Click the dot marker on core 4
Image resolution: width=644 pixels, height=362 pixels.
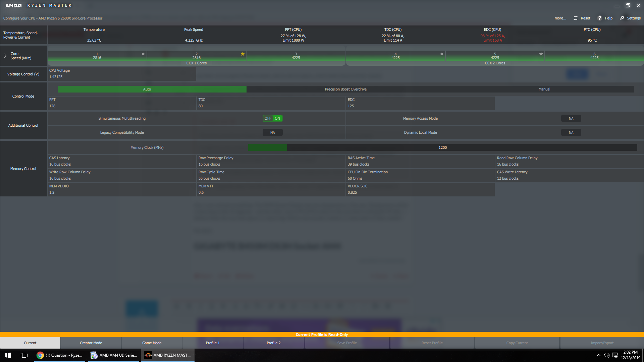click(442, 54)
